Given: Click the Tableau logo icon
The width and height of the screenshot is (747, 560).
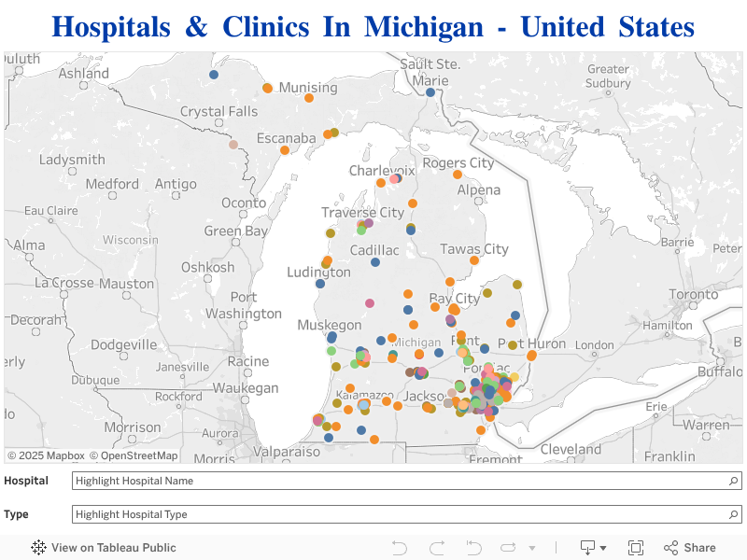Looking at the screenshot, I should point(38,548).
